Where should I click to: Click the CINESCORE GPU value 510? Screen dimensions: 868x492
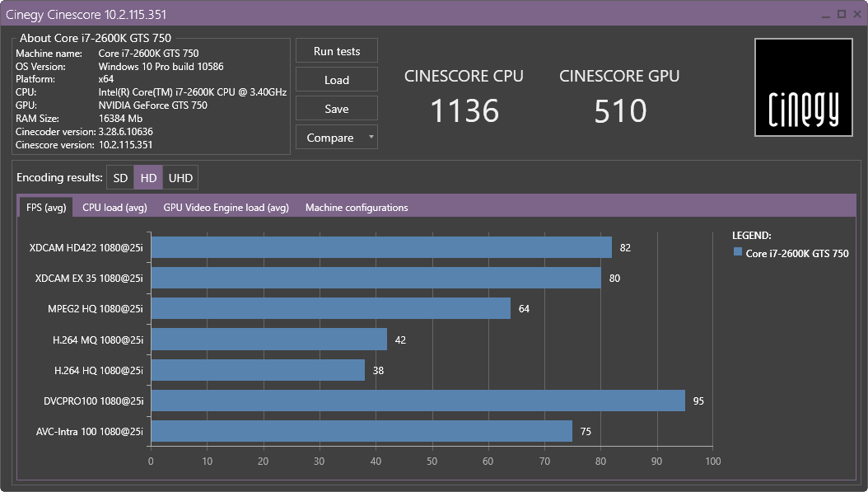620,110
